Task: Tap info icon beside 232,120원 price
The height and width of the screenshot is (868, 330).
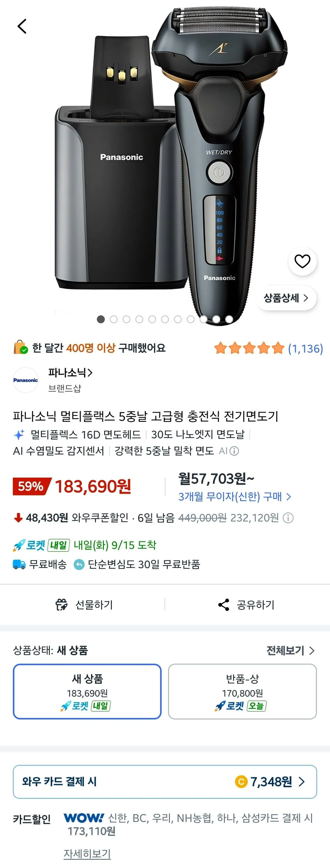Action: tap(288, 518)
